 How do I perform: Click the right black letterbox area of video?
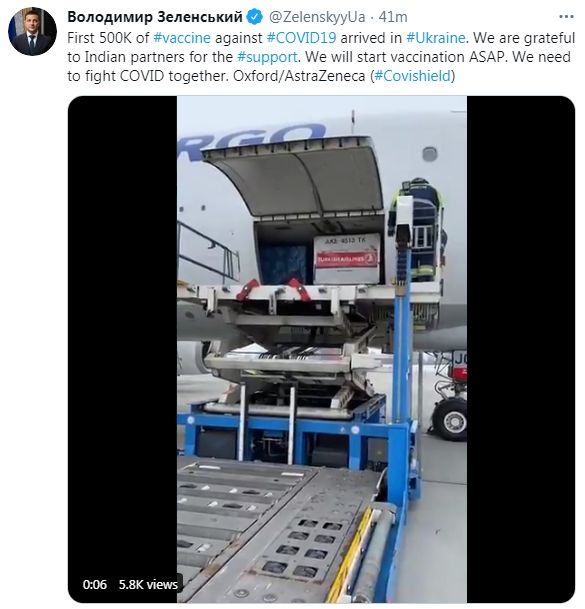click(x=521, y=349)
